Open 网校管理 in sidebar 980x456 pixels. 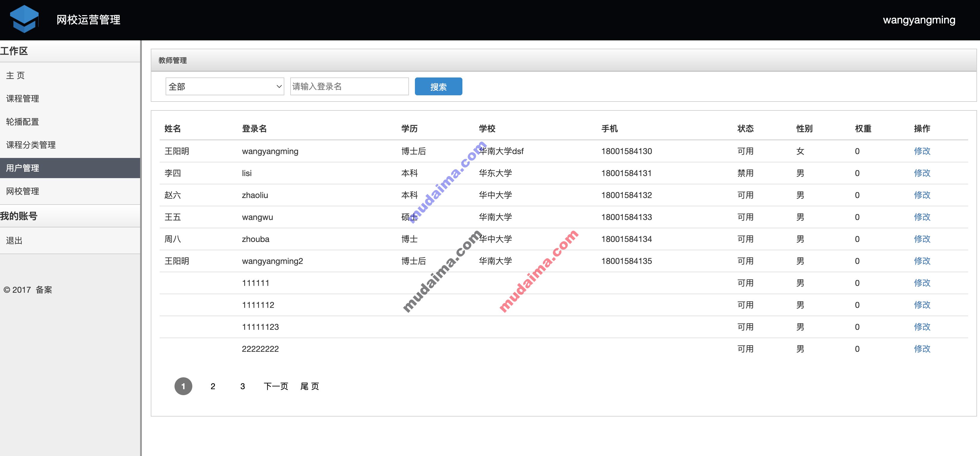70,191
